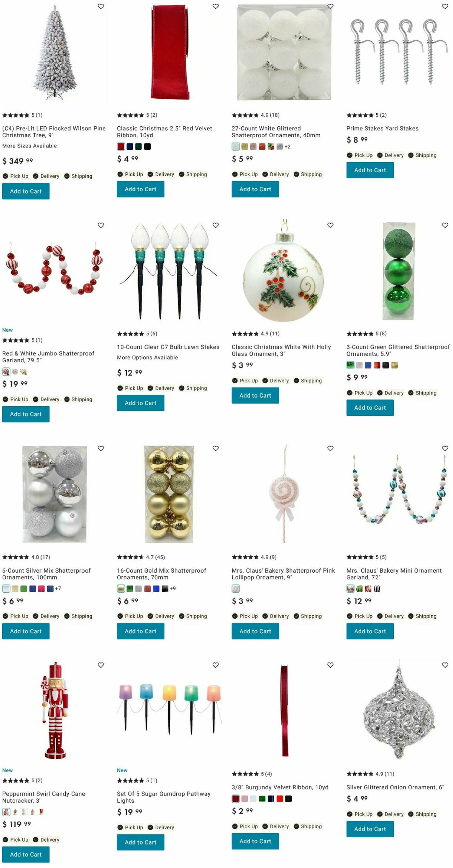Heart the White With Holly Glass Ornament
Screen dimensions: 453x868
click(330, 225)
